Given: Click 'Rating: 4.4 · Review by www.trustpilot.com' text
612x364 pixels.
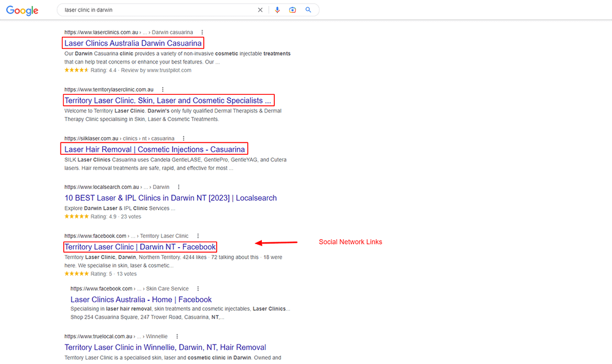Looking at the screenshot, I should (141, 70).
